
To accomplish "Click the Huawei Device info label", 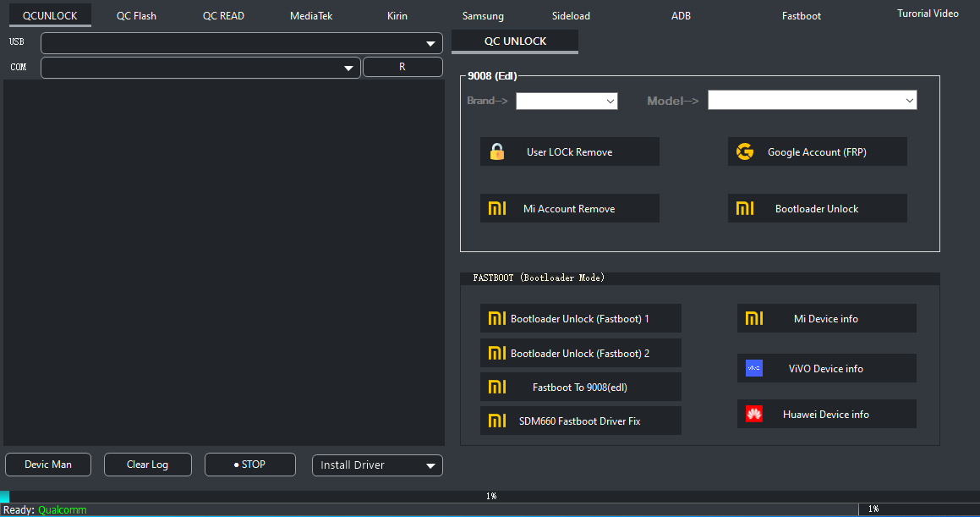I will [x=825, y=415].
